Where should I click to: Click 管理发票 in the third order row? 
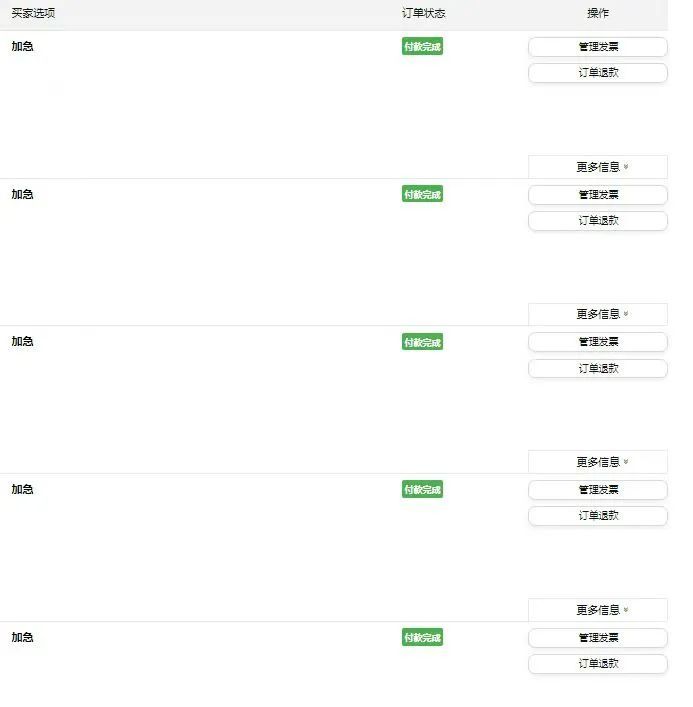(597, 342)
